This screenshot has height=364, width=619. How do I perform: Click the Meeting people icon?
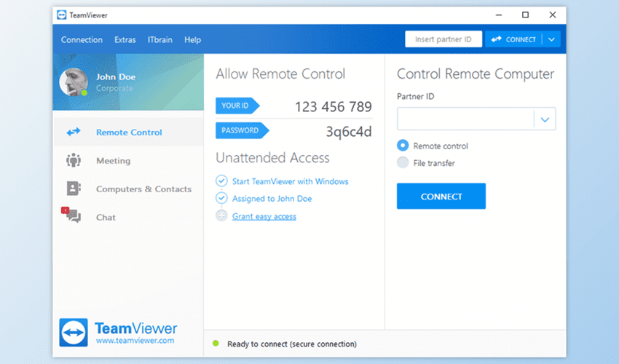(x=74, y=160)
